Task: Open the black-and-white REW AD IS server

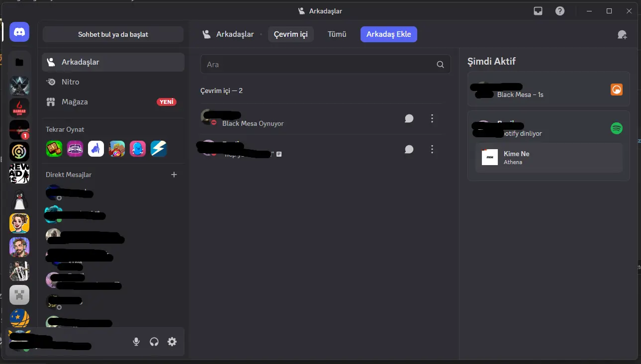Action: 19,174
